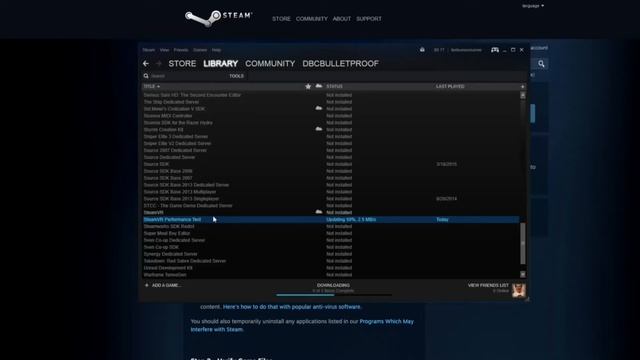Screen dimensions: 640x360
Task: Click cloud icon on Sid Meier's Civilization V SDK row
Action: click(319, 108)
